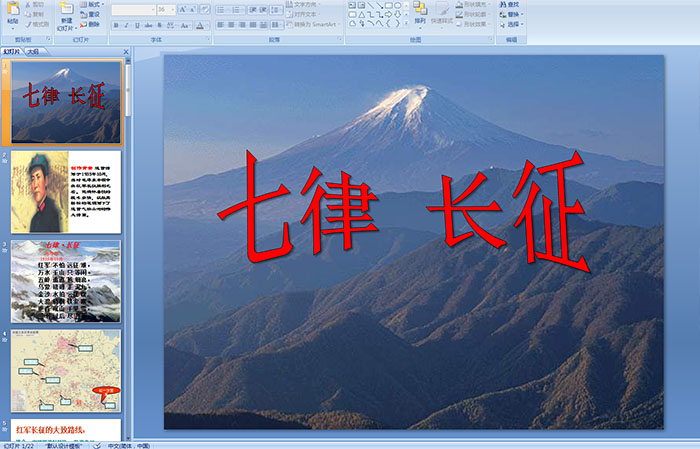The image size is (700, 449).
Task: Click 删除 to delete the slide
Action: pos(90,24)
